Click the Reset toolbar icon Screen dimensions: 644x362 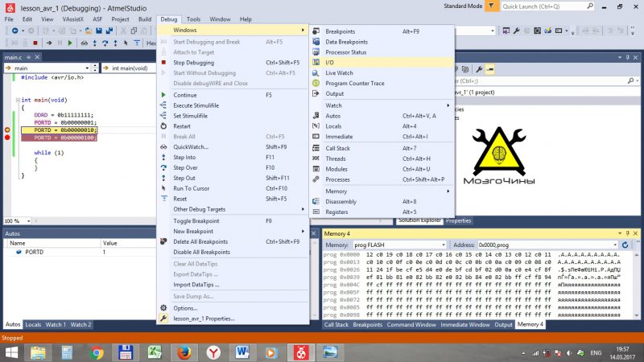point(137,43)
